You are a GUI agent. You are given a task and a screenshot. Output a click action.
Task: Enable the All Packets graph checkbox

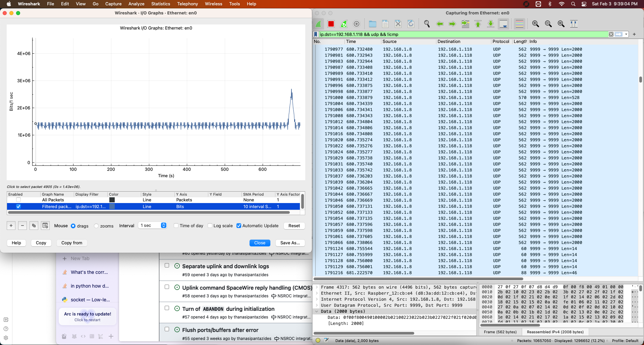pos(18,200)
